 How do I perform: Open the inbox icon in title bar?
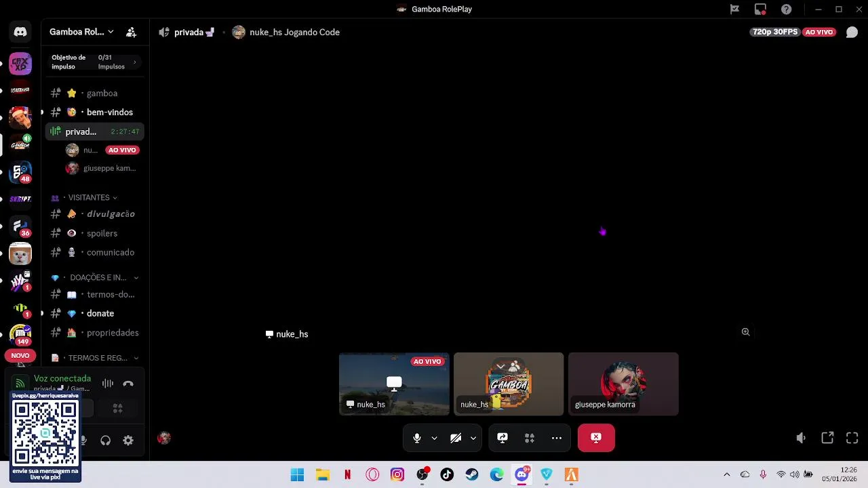tap(760, 9)
